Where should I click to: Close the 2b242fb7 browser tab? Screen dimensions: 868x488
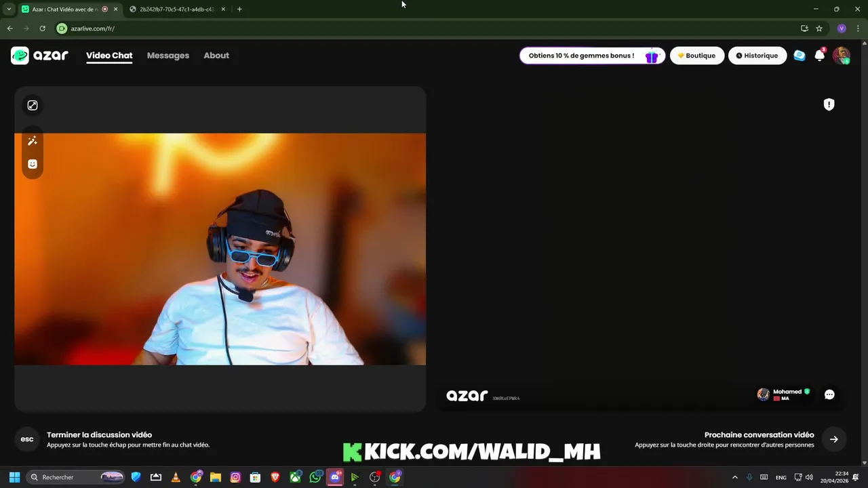223,9
